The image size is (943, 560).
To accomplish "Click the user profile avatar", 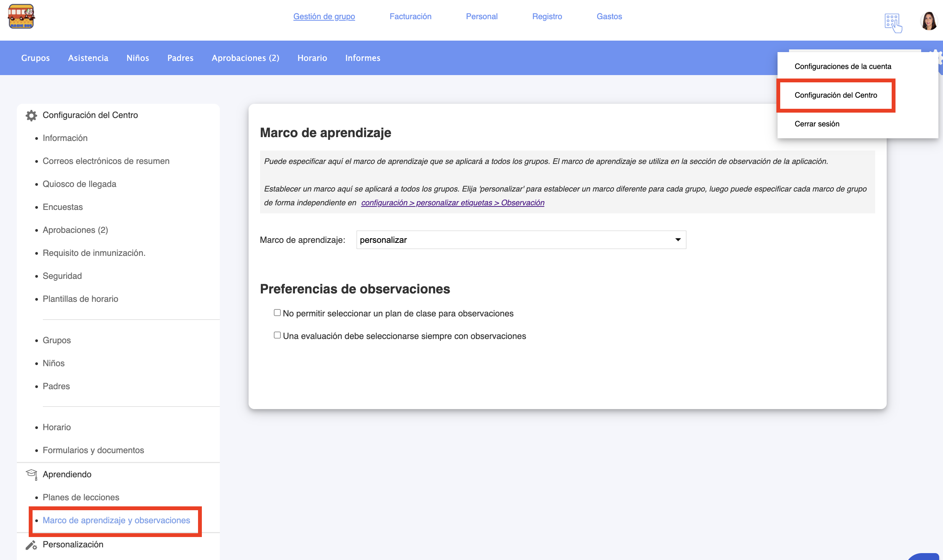I will (x=928, y=21).
